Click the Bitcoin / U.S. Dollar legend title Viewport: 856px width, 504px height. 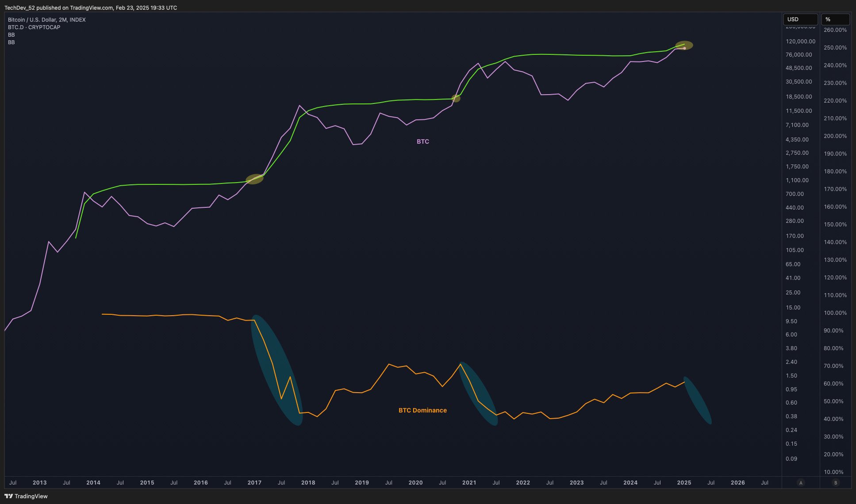coord(46,20)
